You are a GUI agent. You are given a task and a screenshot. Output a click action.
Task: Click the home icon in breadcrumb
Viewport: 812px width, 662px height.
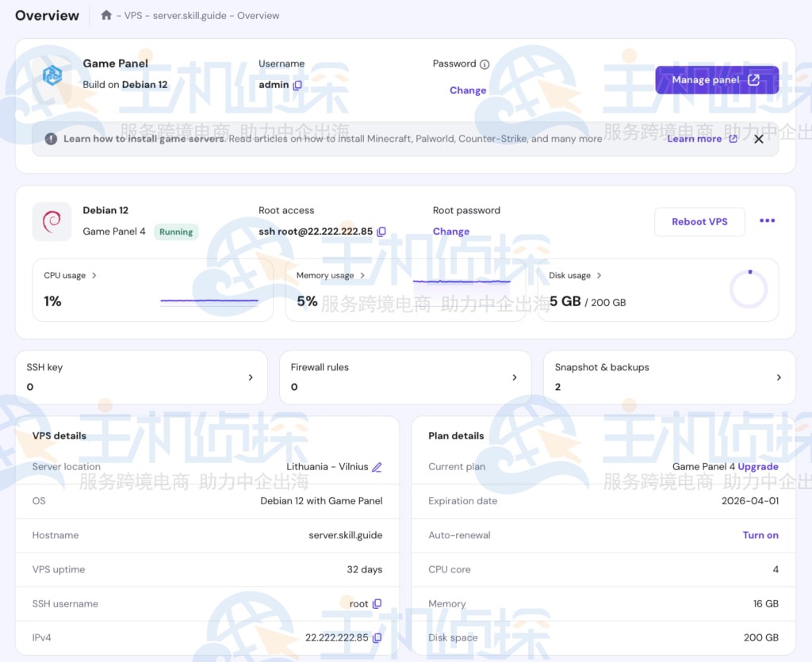pos(106,15)
